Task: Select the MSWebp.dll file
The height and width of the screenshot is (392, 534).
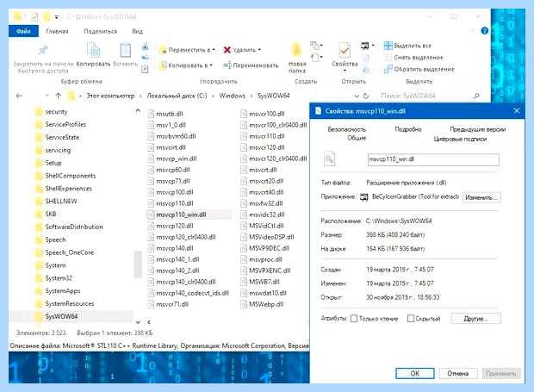Action: click(x=266, y=304)
